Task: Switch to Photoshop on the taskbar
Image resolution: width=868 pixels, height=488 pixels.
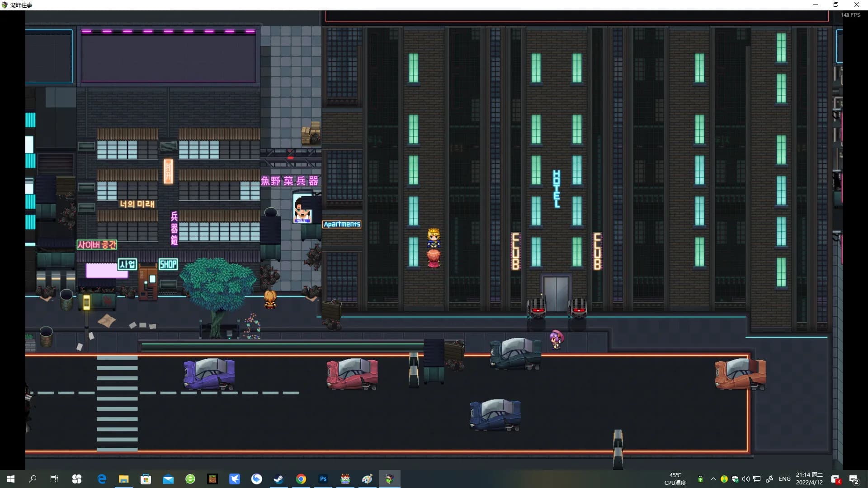Action: click(323, 479)
